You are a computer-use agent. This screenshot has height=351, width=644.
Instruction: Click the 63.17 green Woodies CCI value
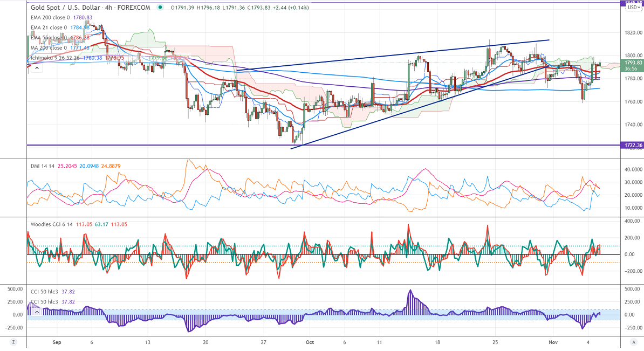tap(101, 224)
